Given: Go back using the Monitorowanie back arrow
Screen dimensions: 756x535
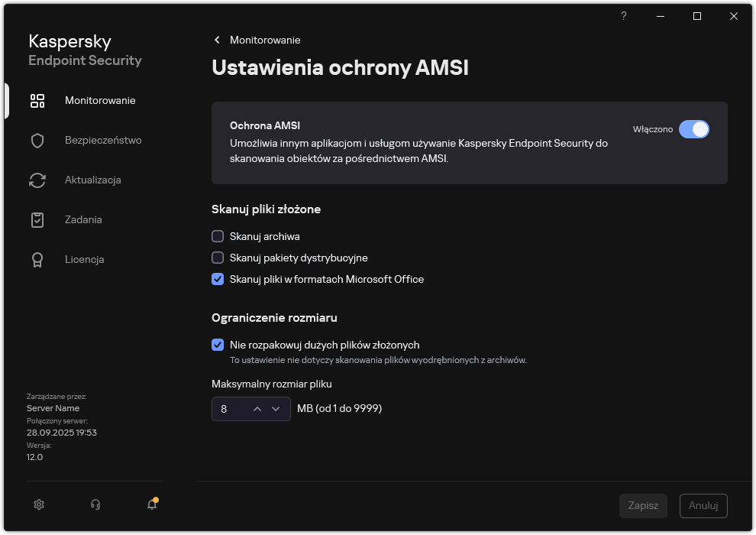Looking at the screenshot, I should tap(216, 40).
